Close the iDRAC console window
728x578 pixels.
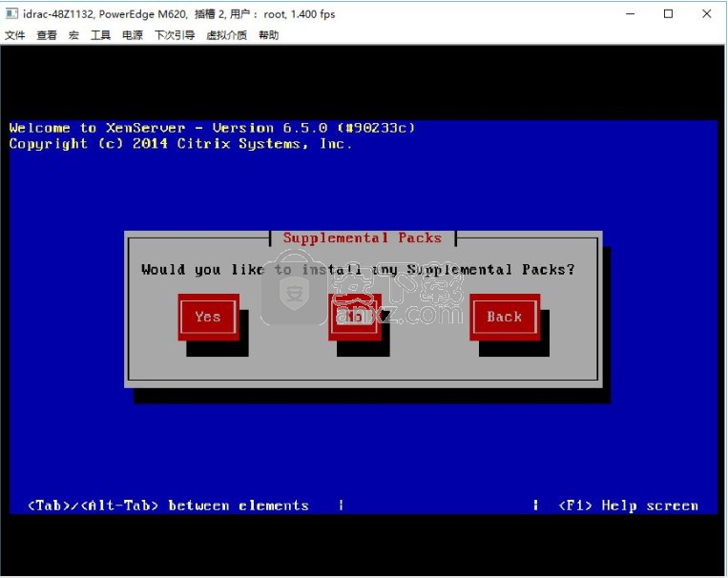point(707,14)
